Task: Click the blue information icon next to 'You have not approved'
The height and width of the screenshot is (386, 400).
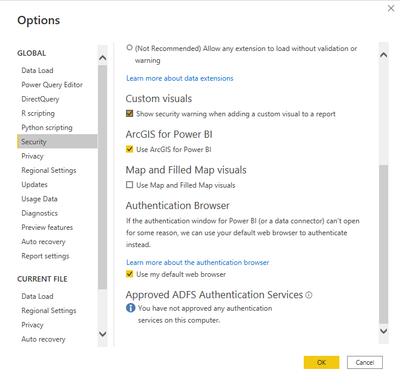Action: pos(131,308)
